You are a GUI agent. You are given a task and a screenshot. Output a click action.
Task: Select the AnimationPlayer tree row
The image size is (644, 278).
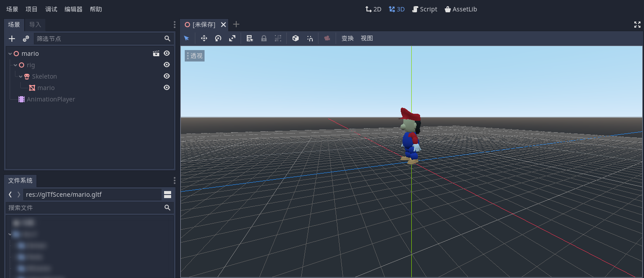pyautogui.click(x=90, y=99)
